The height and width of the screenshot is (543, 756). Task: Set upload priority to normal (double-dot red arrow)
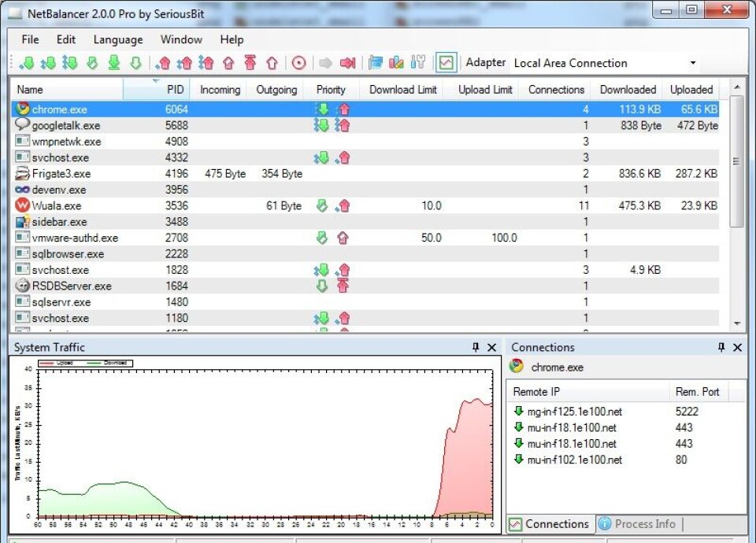[184, 63]
